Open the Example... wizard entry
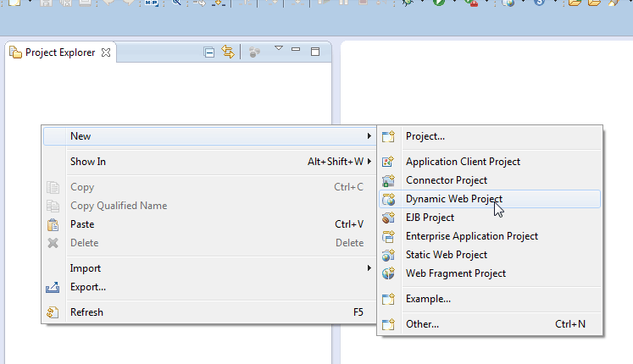The image size is (633, 364). tap(490, 299)
